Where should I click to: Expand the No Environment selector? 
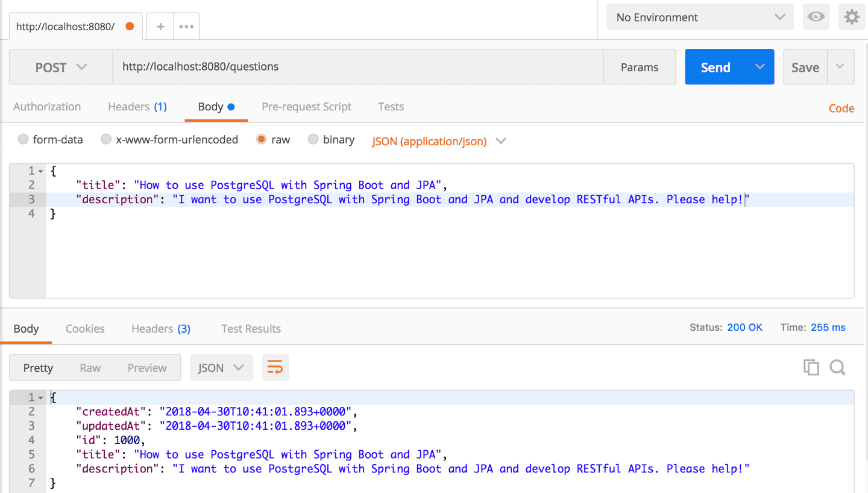700,17
